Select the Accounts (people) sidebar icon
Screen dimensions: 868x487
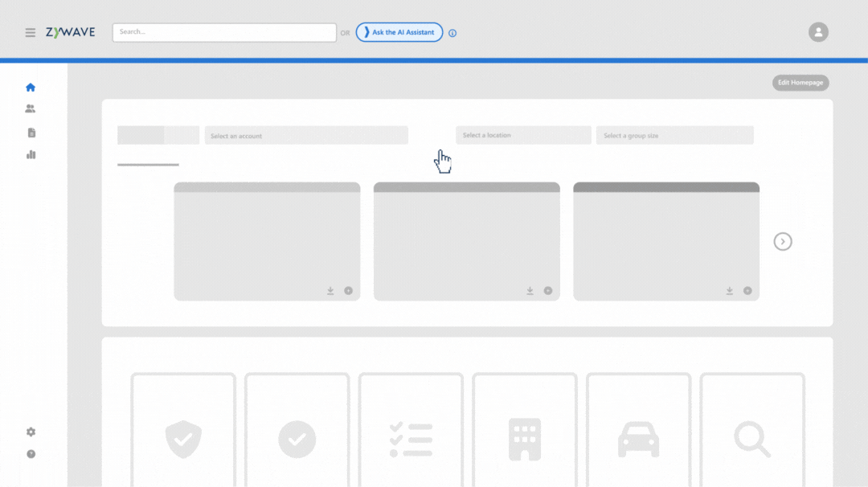(x=30, y=108)
